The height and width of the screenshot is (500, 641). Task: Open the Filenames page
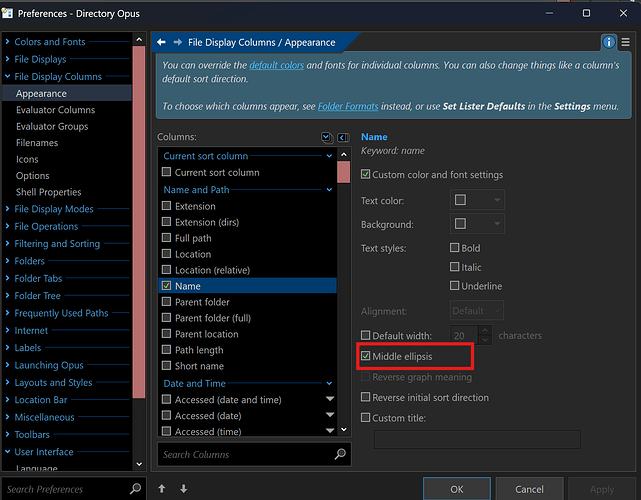(37, 143)
